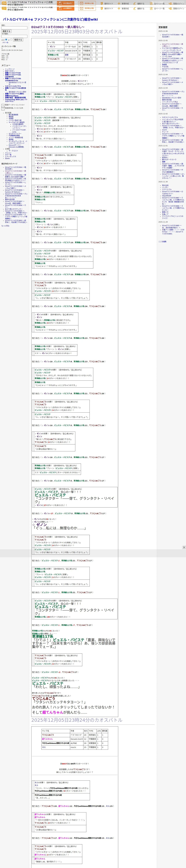Open Connecting With you バトルロイヤル link
Image resolution: width=186 pixels, height=868 pixels.
pos(16,100)
